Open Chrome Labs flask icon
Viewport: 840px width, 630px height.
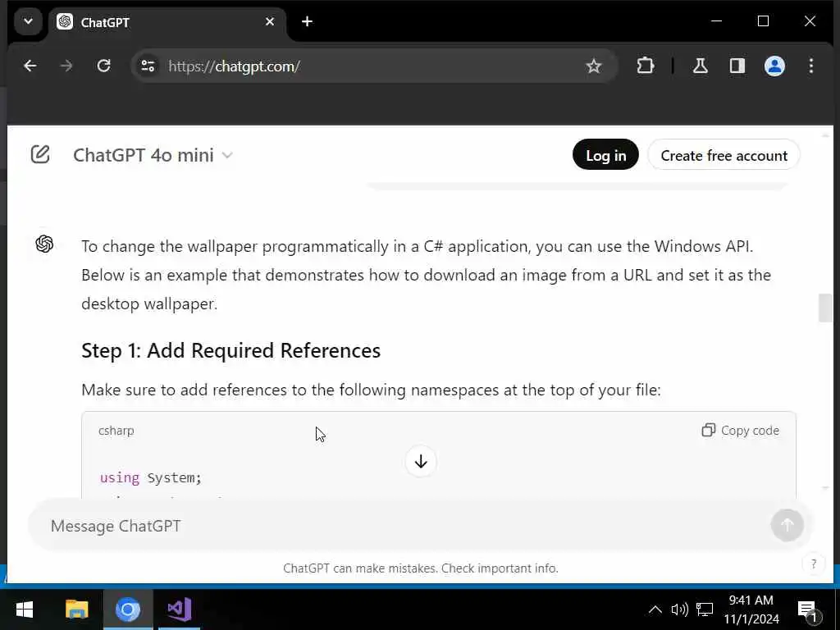(700, 66)
